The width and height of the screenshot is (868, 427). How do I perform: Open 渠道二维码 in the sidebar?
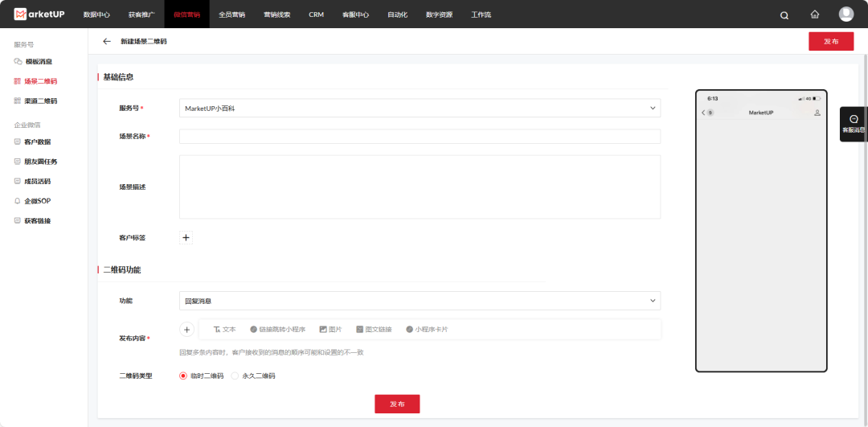40,101
